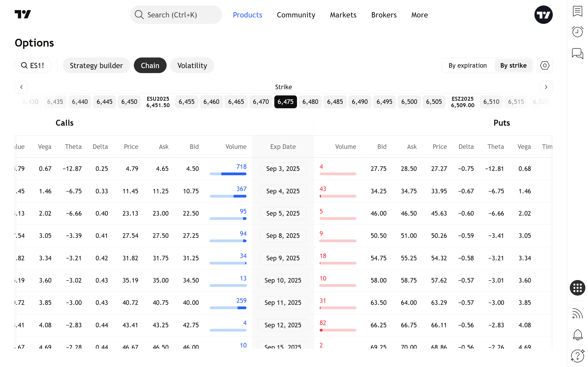Open the Markets menu

tap(343, 15)
